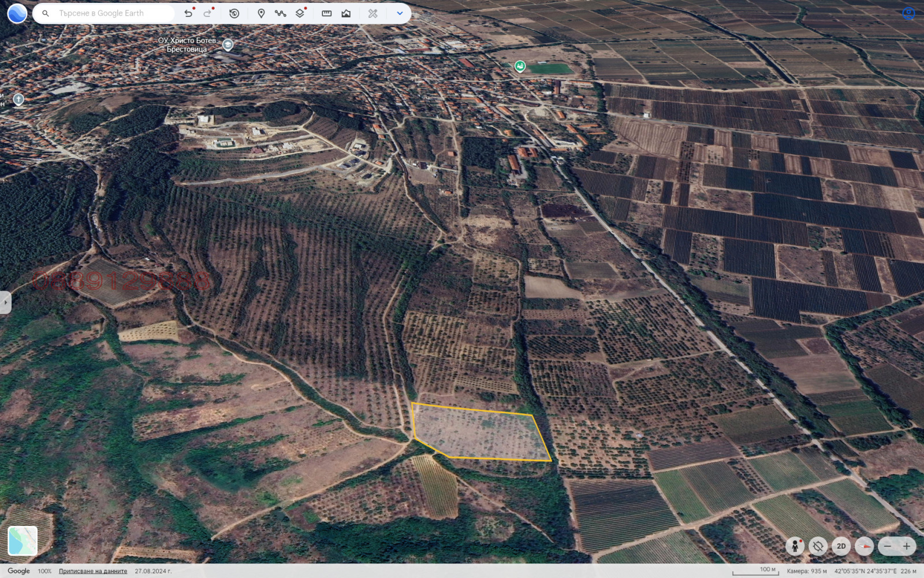The height and width of the screenshot is (578, 924).
Task: Zoom out with the minus button
Action: click(888, 546)
